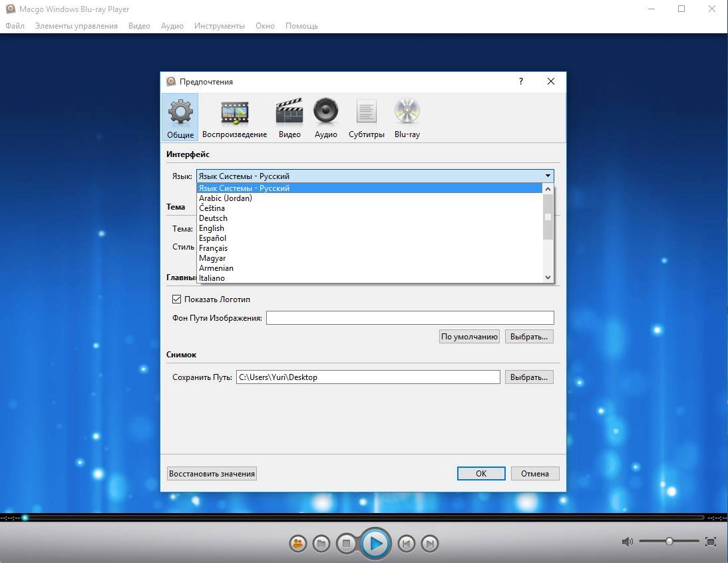
Task: Cancel the dialog with Отмена
Action: click(535, 473)
